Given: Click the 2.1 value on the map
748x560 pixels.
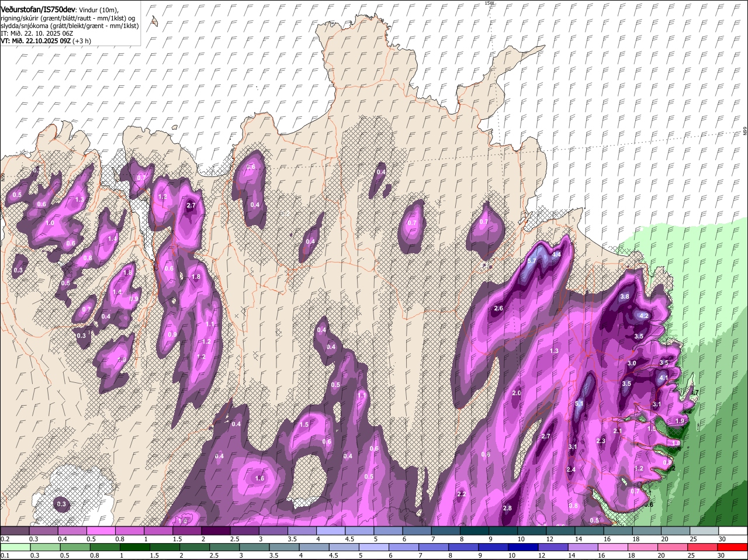Looking at the screenshot, I should [618, 431].
